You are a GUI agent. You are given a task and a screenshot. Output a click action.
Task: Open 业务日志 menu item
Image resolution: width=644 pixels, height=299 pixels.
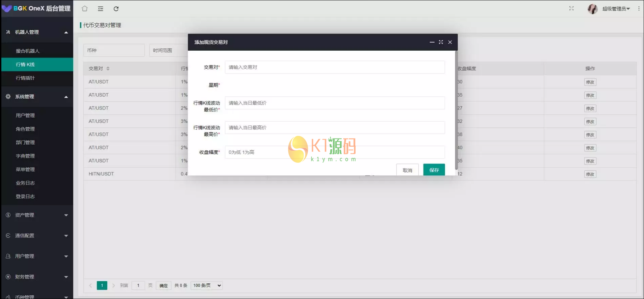click(37, 183)
